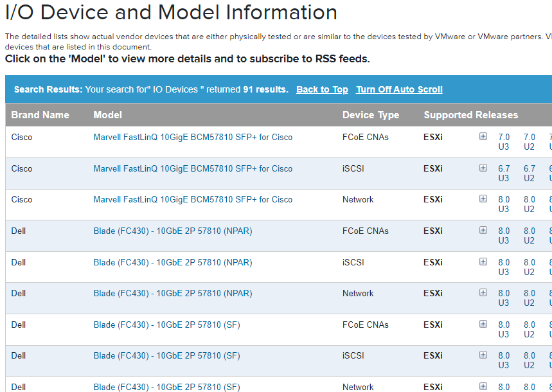The image size is (552, 392).
Task: Click ESXi label in Cisco FCoE CNAs row
Action: (x=433, y=137)
